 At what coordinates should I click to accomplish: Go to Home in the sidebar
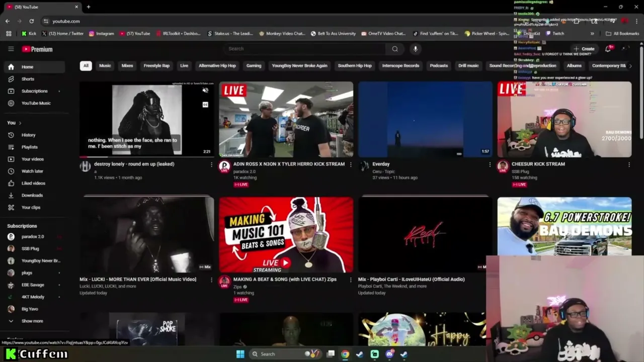click(34, 67)
